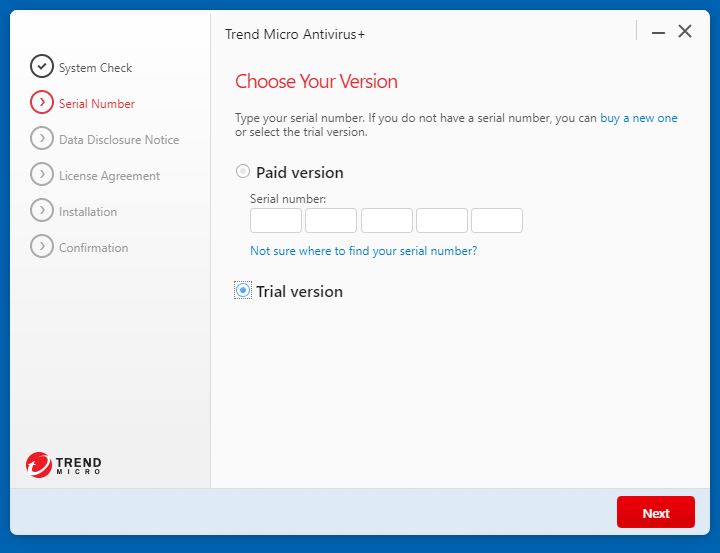This screenshot has height=553, width=720.
Task: Minimize the installer window
Action: [x=658, y=32]
